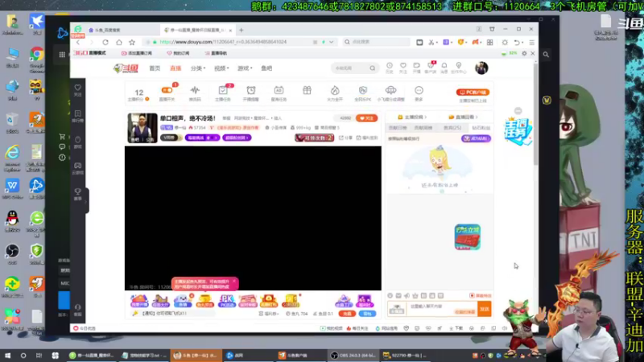Click the purple 'become diamond fan' button
Image resolution: width=644 pixels, height=362 pixels.
[476, 138]
